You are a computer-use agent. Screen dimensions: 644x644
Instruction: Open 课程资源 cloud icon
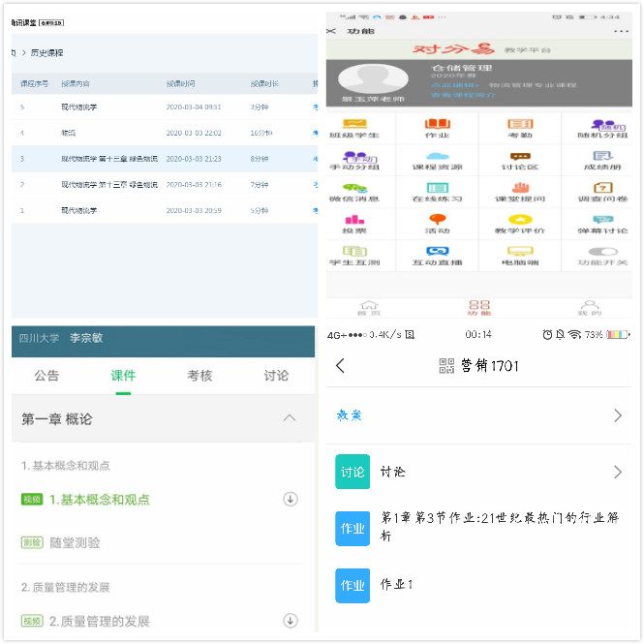tap(437, 158)
